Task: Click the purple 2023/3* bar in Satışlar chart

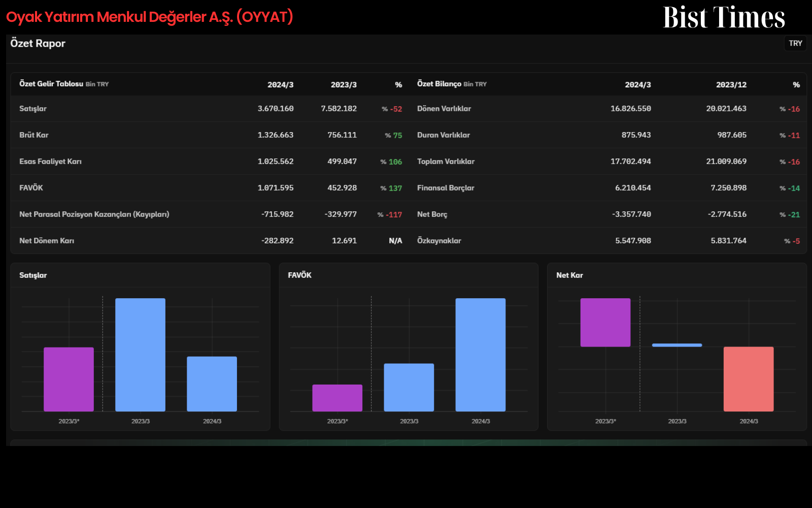Action: (x=69, y=379)
